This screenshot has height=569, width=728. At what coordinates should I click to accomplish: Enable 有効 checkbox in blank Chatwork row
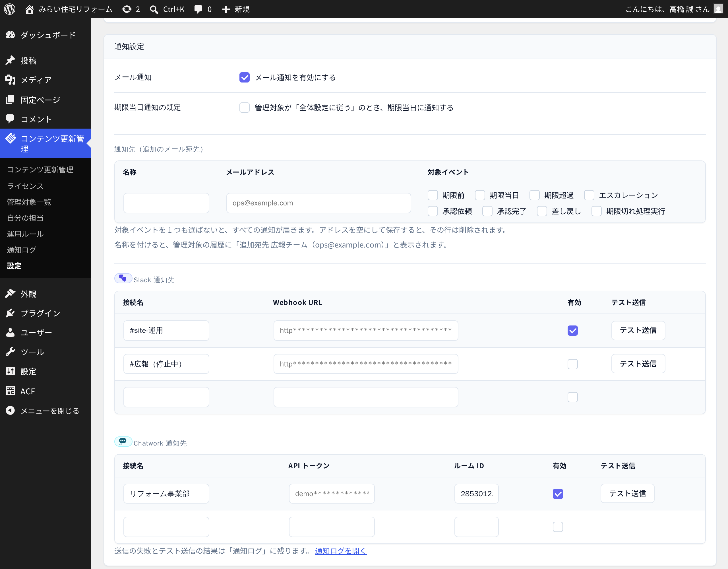pos(558,527)
